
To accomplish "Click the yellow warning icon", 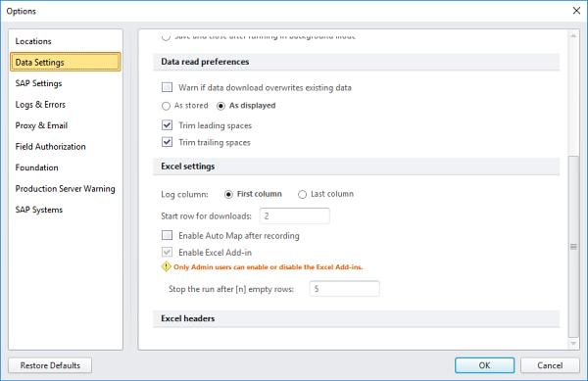I will coord(166,266).
